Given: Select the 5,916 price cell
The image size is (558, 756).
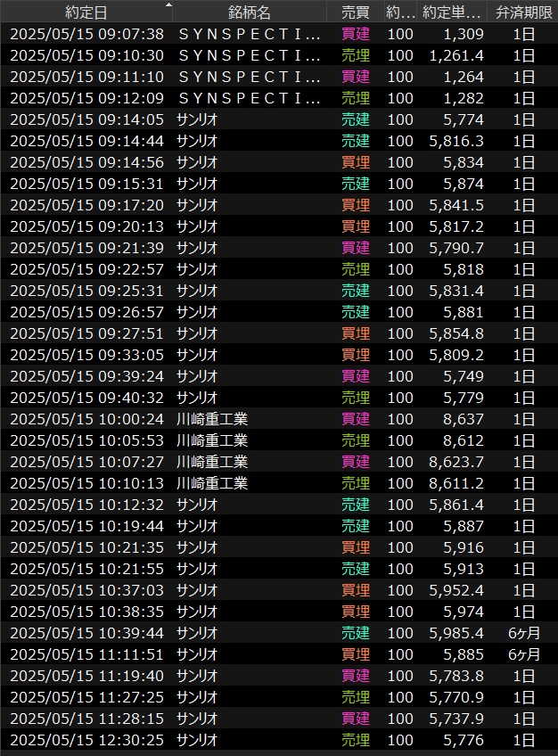Looking at the screenshot, I should [464, 547].
